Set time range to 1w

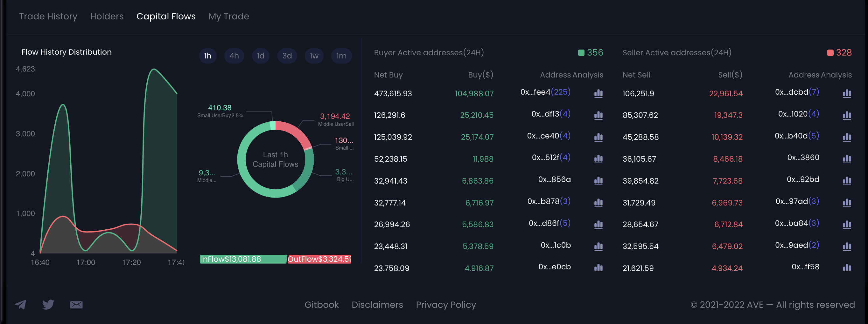click(x=314, y=56)
